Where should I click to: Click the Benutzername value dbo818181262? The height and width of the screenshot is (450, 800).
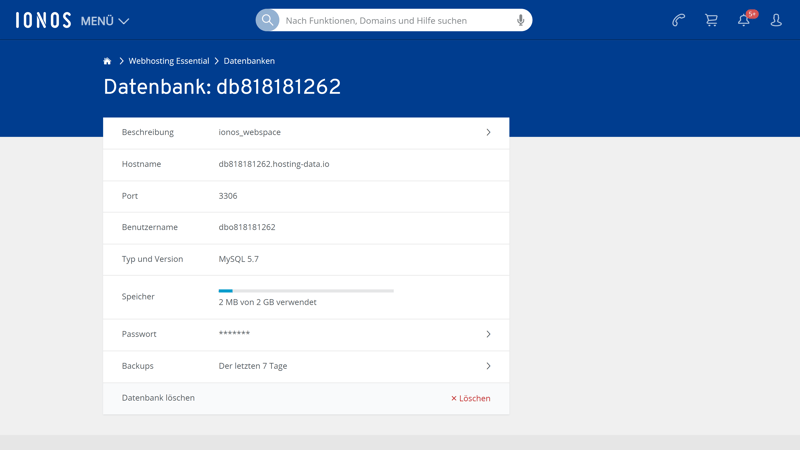coord(247,227)
